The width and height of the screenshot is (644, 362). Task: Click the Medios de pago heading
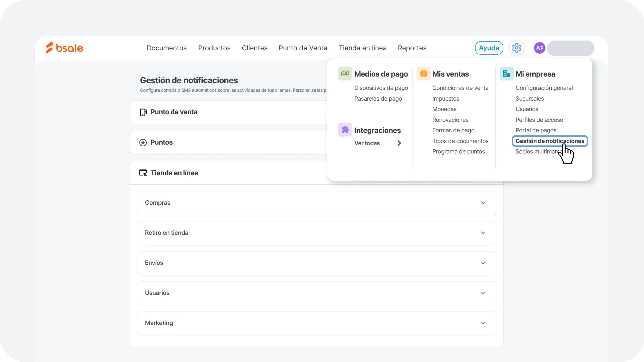pos(381,74)
